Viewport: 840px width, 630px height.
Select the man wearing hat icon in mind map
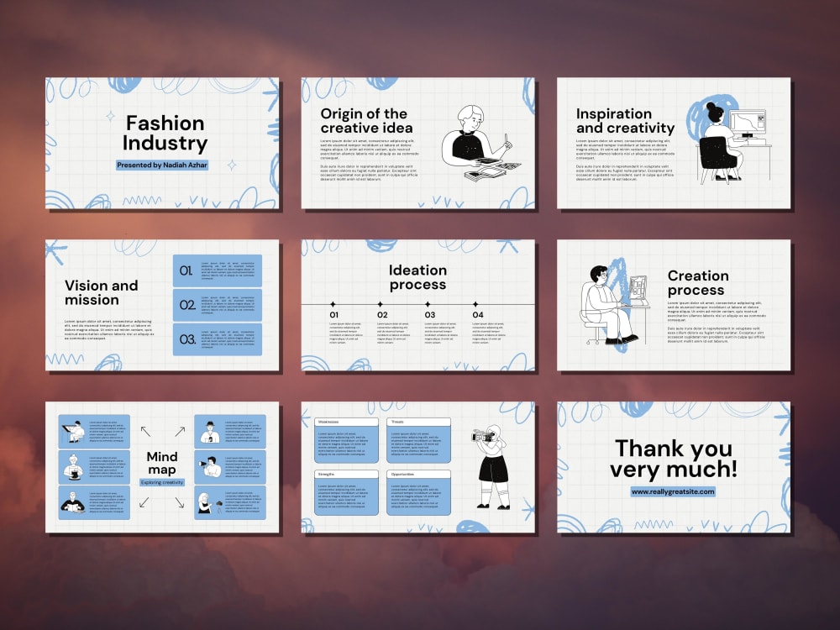(x=210, y=432)
